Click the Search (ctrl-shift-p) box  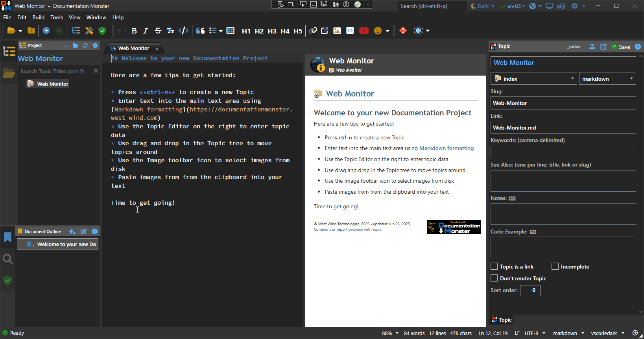point(432,6)
